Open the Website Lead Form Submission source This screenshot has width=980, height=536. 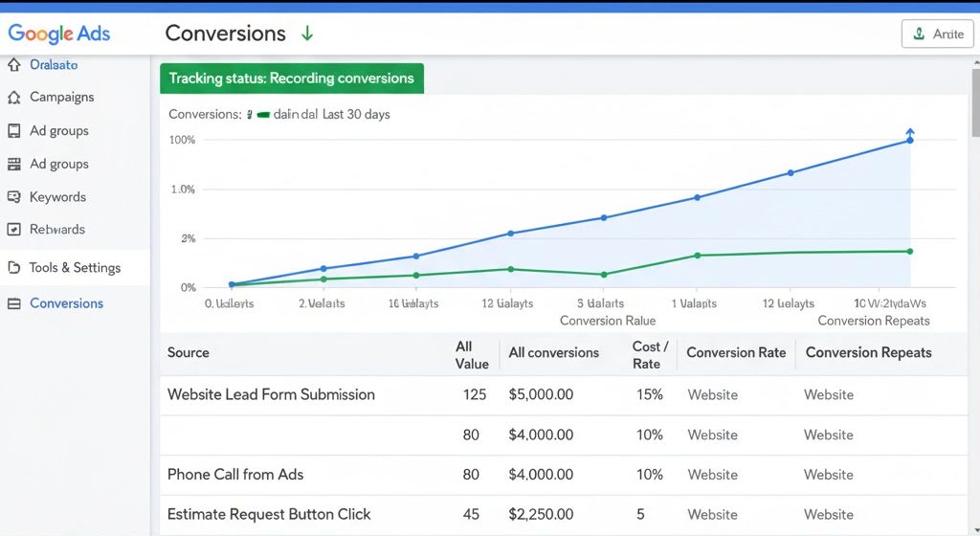(x=271, y=394)
